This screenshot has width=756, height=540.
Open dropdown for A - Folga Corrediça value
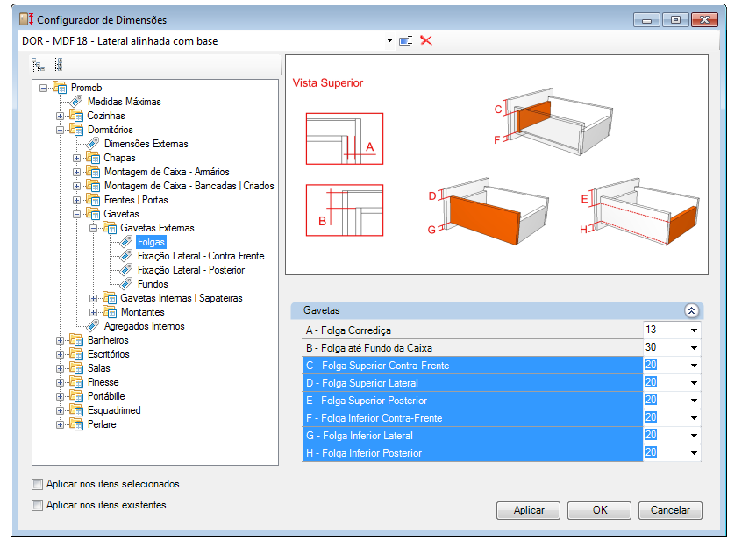point(694,330)
